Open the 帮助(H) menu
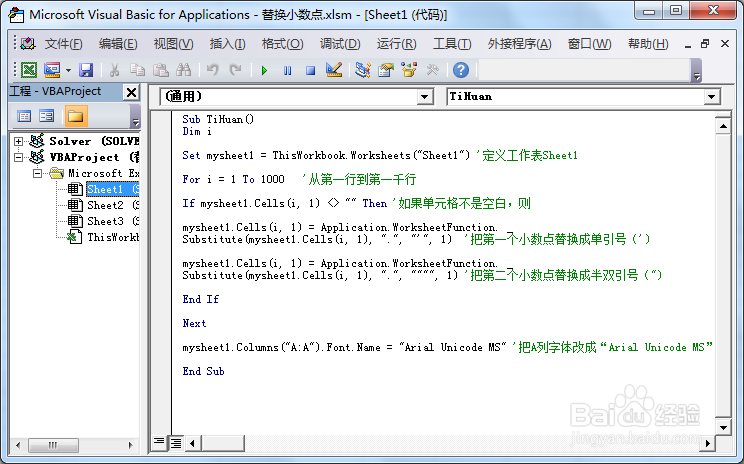This screenshot has width=744, height=464. [x=648, y=44]
